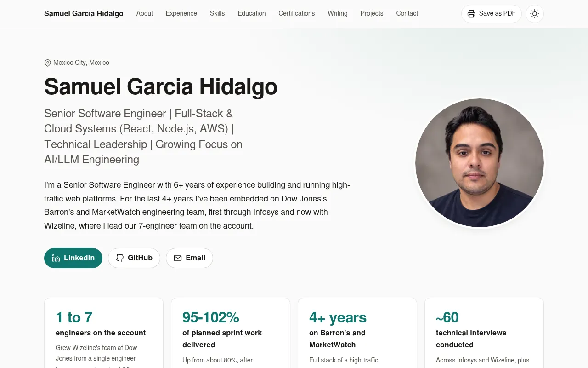Click "engineers on the account" label
The image size is (588, 368).
click(x=101, y=333)
